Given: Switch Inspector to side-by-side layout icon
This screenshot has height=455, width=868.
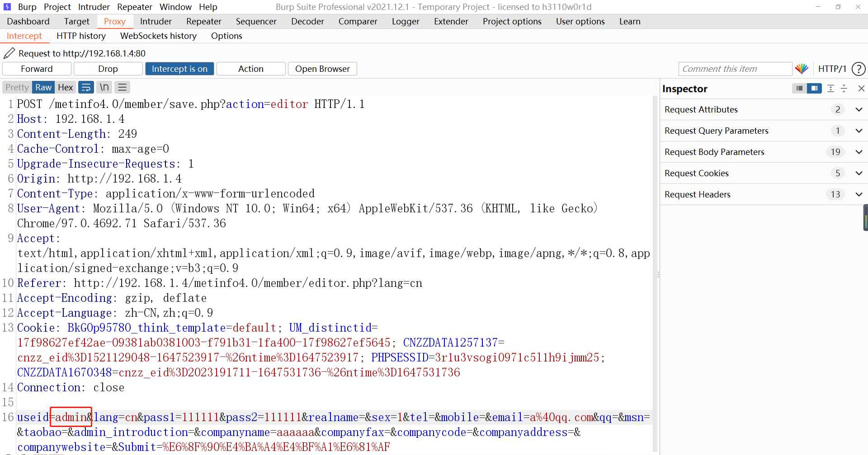Looking at the screenshot, I should coord(814,89).
